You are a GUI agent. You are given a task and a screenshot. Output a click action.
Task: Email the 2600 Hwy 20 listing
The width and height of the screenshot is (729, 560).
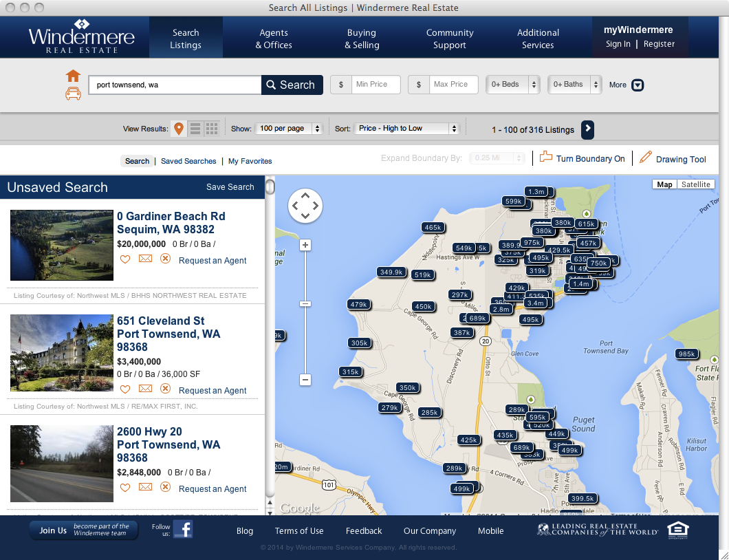(146, 487)
